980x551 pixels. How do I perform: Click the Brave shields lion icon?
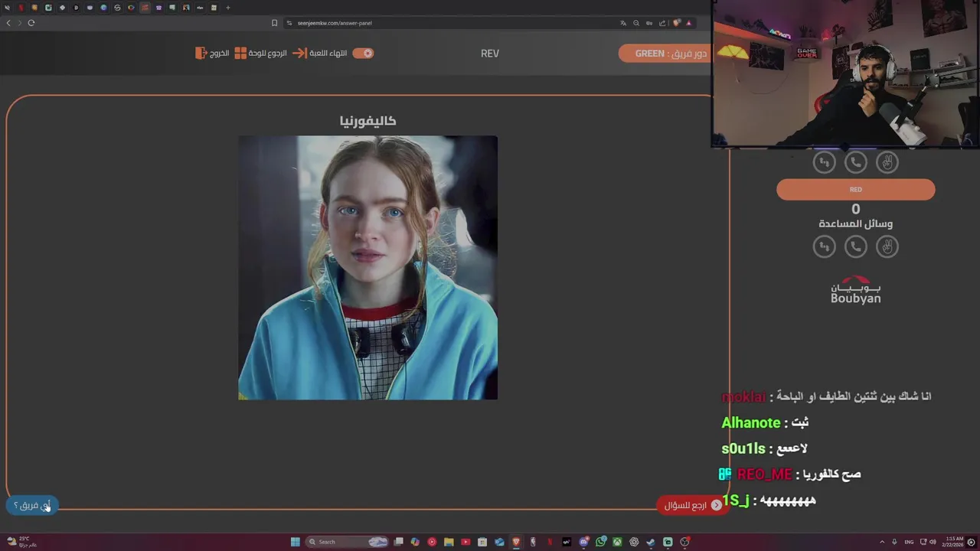[677, 23]
